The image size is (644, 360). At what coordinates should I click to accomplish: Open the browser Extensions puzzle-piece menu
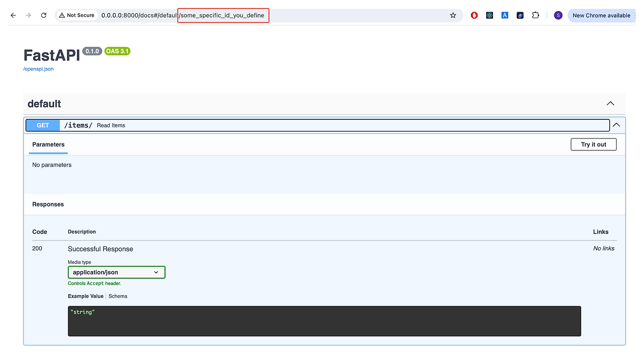point(535,15)
